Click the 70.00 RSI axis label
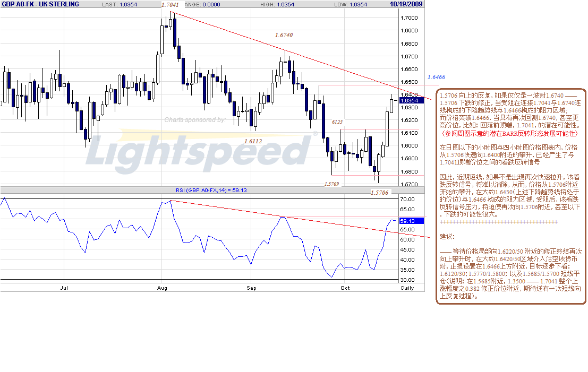This screenshot has height=372, width=588. pyautogui.click(x=407, y=200)
